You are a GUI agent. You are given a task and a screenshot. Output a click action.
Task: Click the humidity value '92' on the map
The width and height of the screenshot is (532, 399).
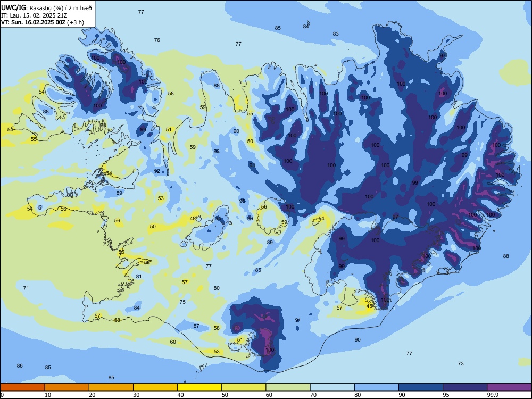[x=157, y=171]
